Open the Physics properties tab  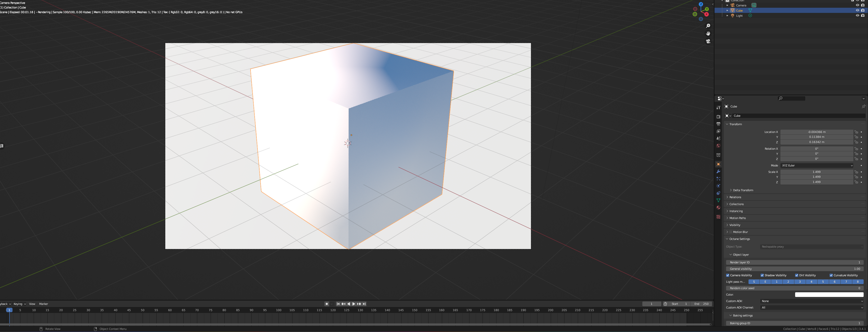718,186
